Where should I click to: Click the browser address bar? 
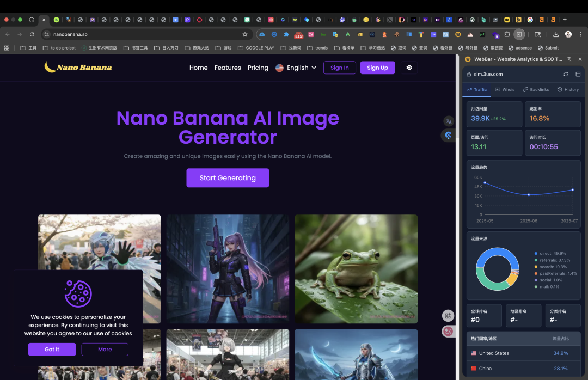point(146,34)
